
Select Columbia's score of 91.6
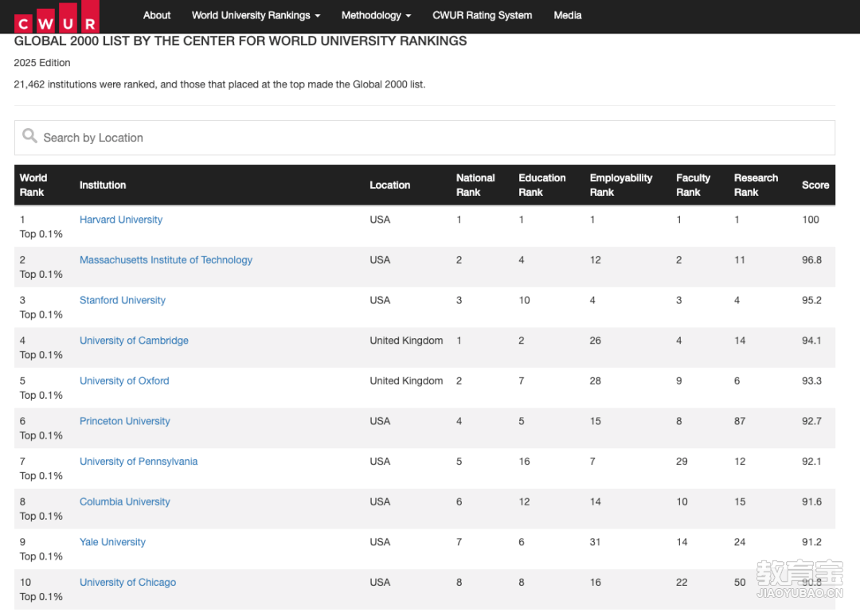pos(811,501)
